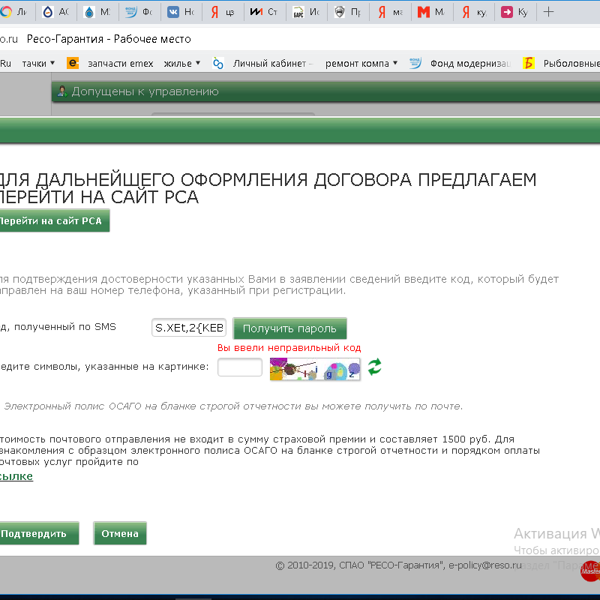Select the tab with blue water drop icon

pos(97,12)
